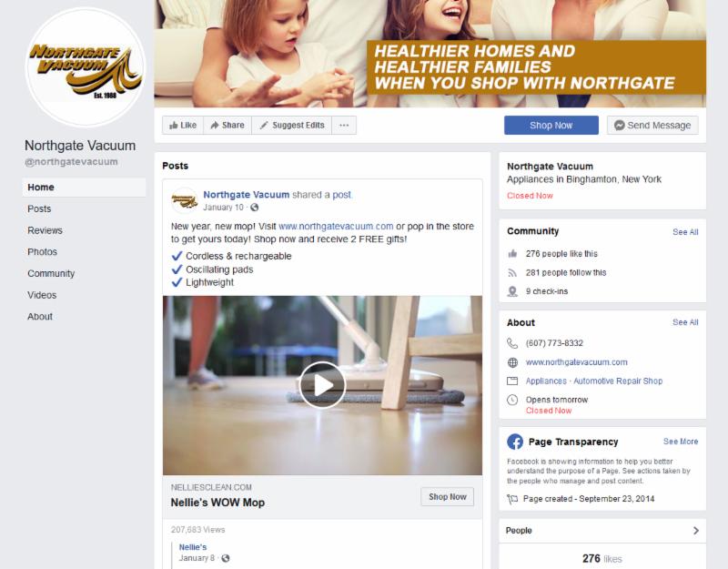Click the blue Shop Now button
Screen dimensions: 728x569
click(x=551, y=126)
